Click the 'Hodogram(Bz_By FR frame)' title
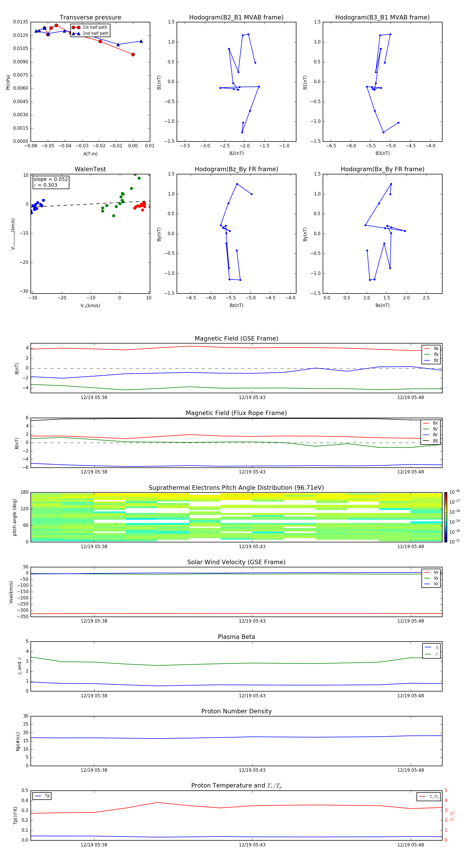The width and height of the screenshot is (473, 868). [236, 169]
